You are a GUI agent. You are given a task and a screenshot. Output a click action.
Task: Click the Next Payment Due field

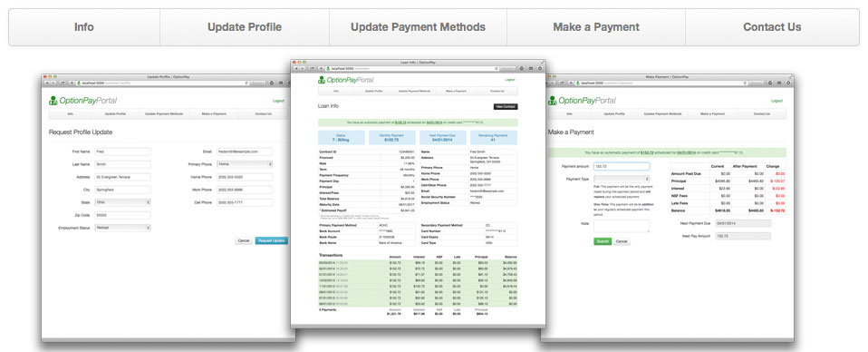pos(743,223)
